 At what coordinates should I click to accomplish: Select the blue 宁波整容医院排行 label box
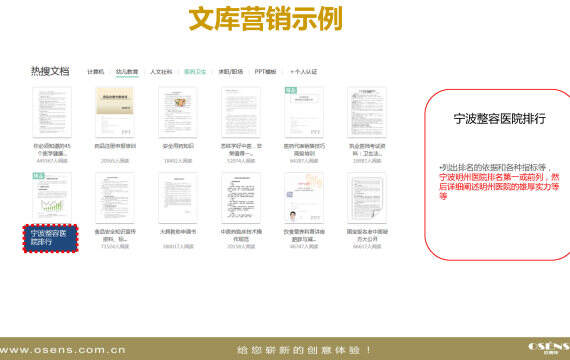click(x=51, y=239)
